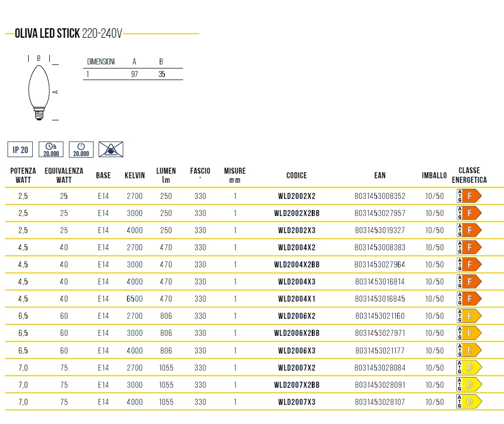This screenshot has height=424, width=504.
Task: Click the KELVIN column header
Action: [x=134, y=175]
